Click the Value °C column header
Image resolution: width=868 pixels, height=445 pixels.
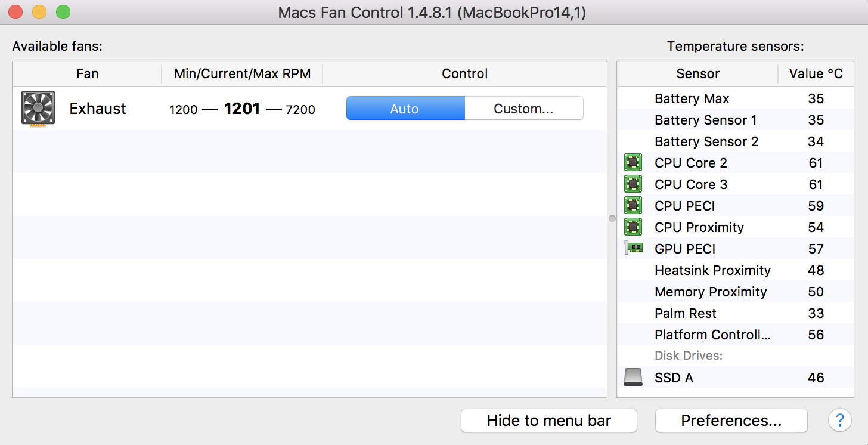tap(816, 74)
